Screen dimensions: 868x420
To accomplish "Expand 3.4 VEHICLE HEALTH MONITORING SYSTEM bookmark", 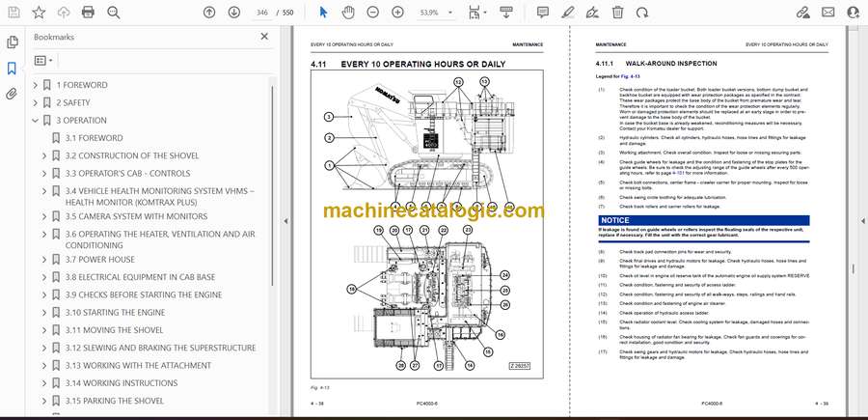I will (44, 191).
